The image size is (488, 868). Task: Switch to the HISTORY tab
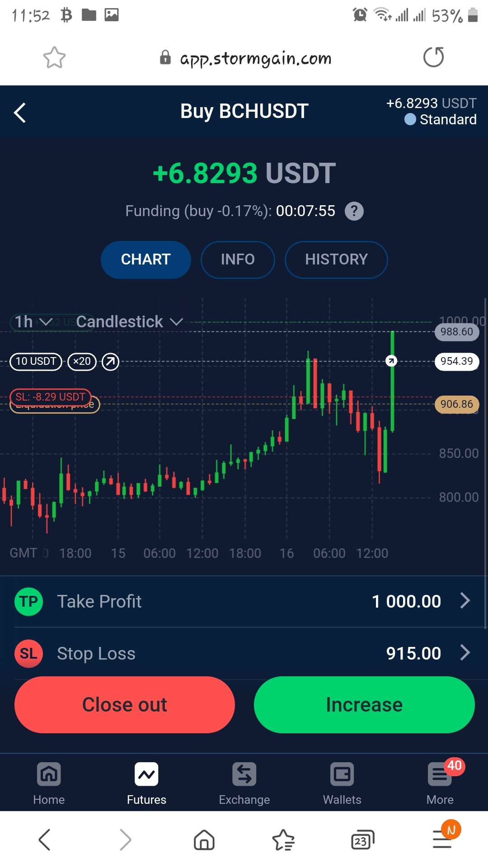pos(336,260)
